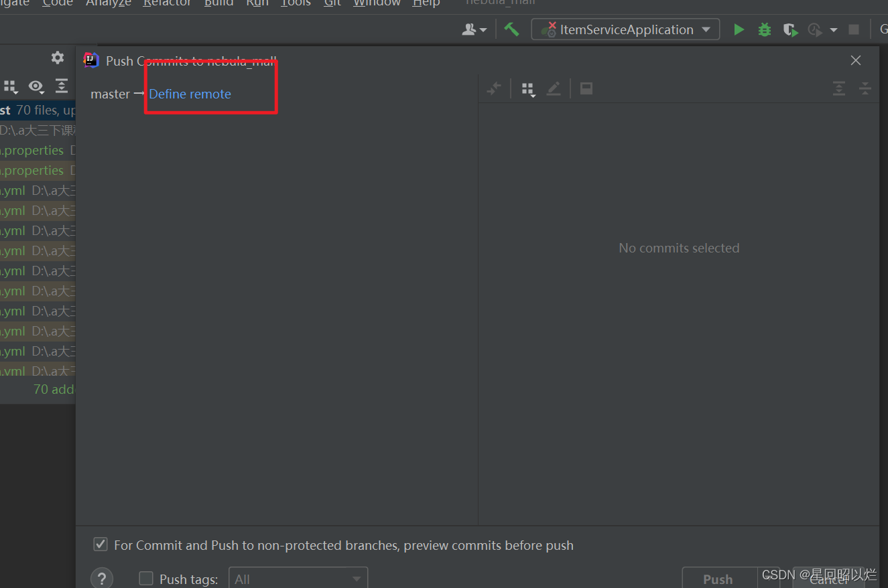888x588 pixels.
Task: Expand all in the Push dialog's right toolbar
Action: [839, 88]
